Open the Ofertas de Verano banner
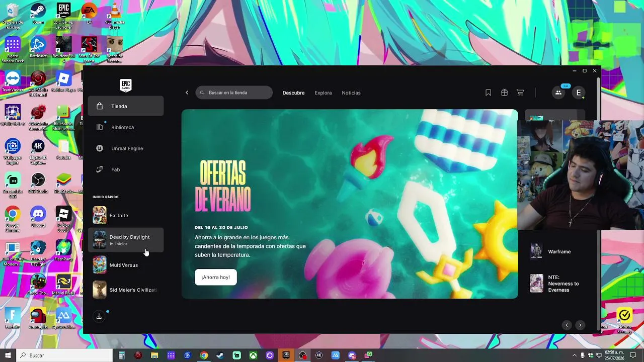The height and width of the screenshot is (362, 644). (x=350, y=204)
